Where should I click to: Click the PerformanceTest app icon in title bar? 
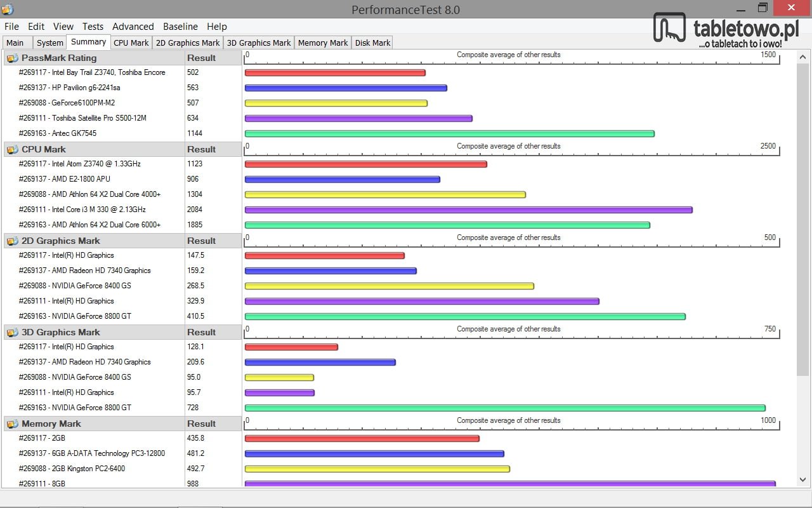(8, 9)
